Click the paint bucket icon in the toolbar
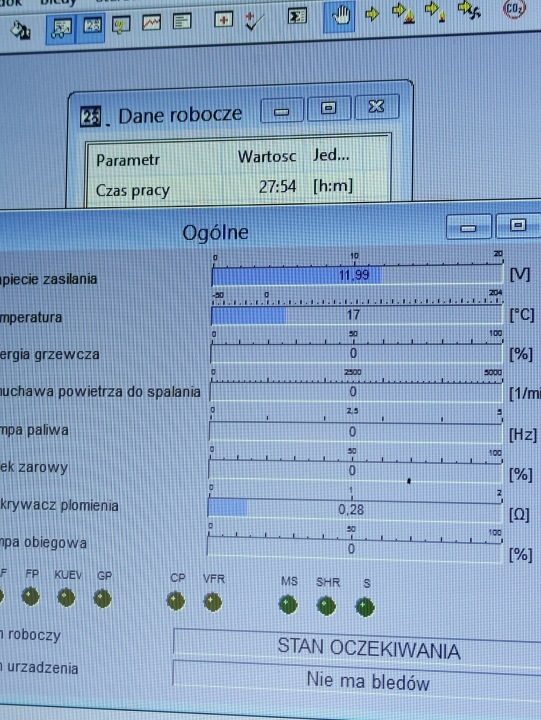541x720 pixels. (19, 30)
